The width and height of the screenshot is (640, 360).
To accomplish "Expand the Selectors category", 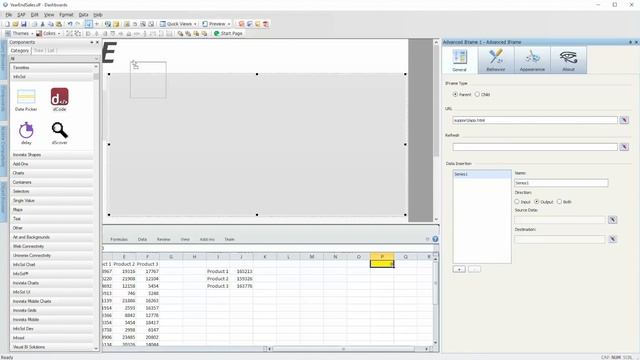I will (x=52, y=191).
